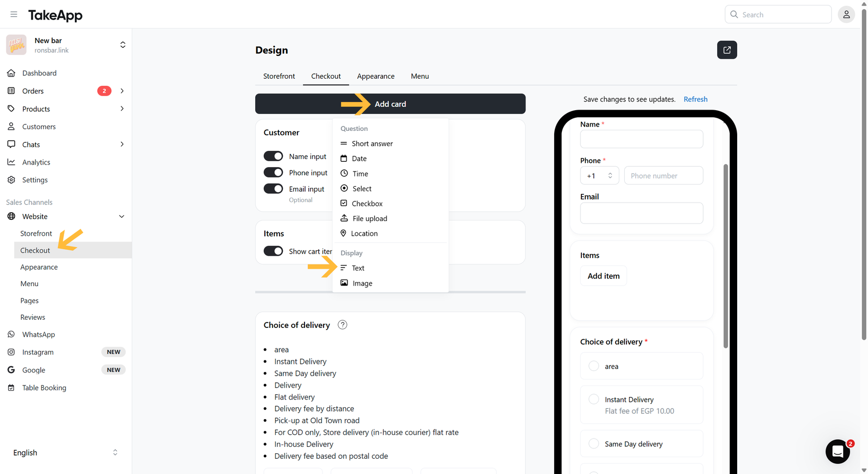Toggle the Name input switch
Screen dimensions: 868x474
pyautogui.click(x=273, y=156)
